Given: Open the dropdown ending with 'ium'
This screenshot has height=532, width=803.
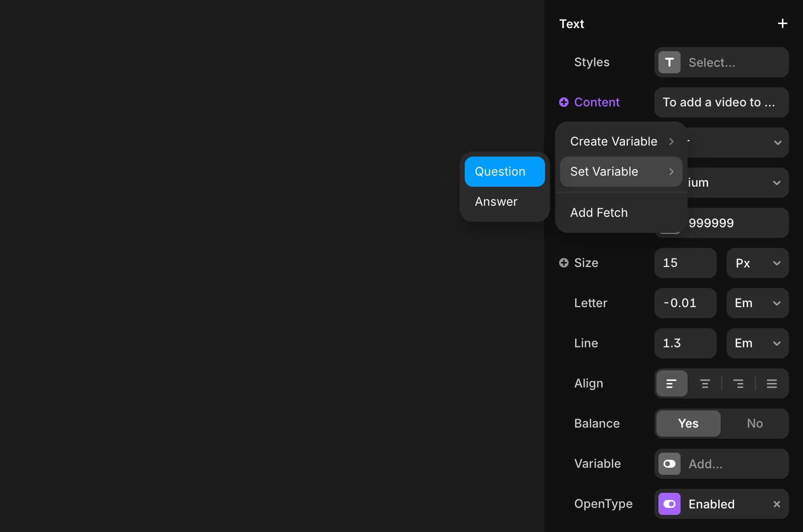Looking at the screenshot, I should coord(738,183).
